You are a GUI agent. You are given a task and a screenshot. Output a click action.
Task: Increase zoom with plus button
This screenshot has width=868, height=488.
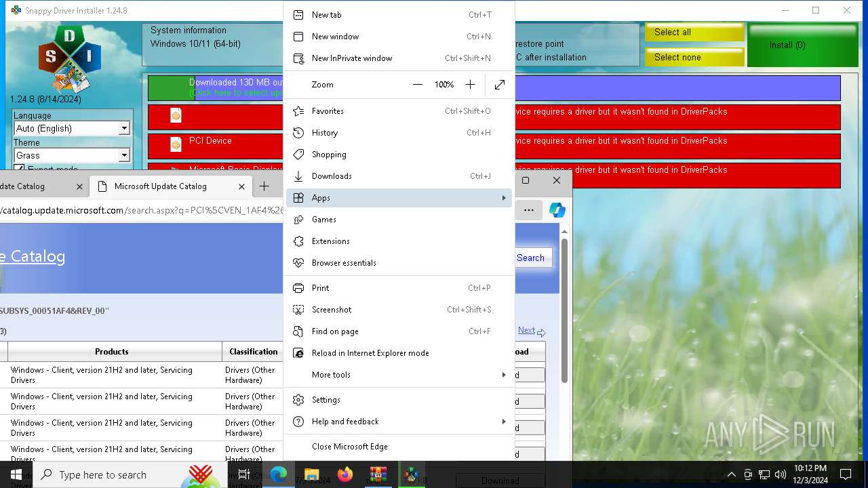(470, 85)
